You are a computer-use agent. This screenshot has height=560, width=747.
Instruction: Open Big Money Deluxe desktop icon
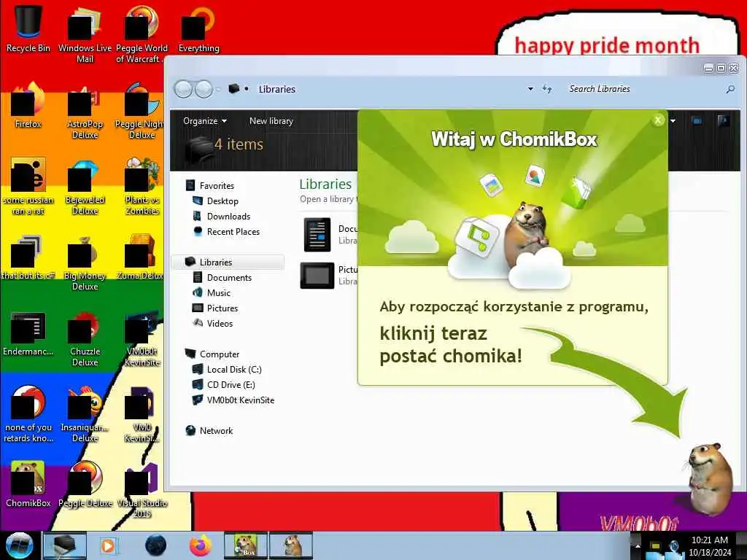click(85, 262)
